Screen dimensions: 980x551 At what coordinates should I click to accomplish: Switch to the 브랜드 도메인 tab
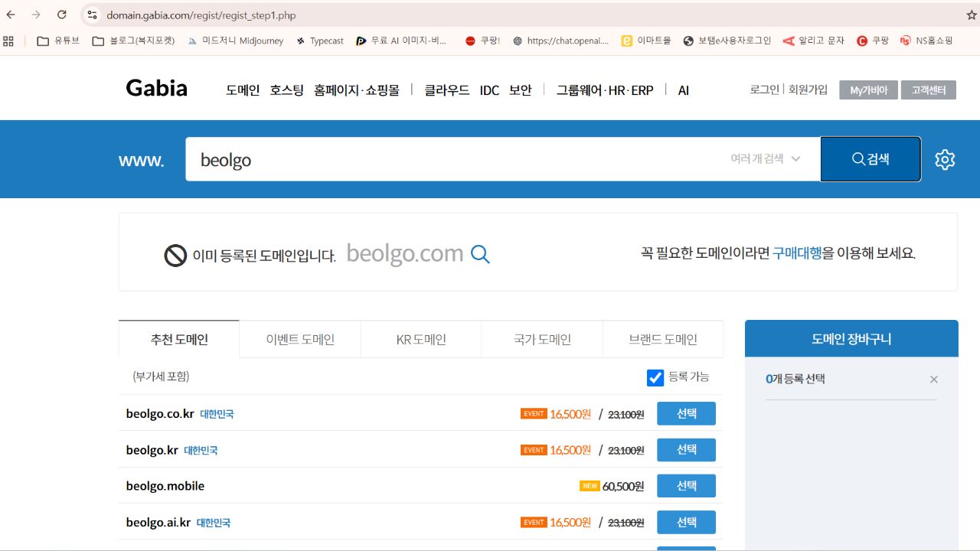(x=663, y=339)
